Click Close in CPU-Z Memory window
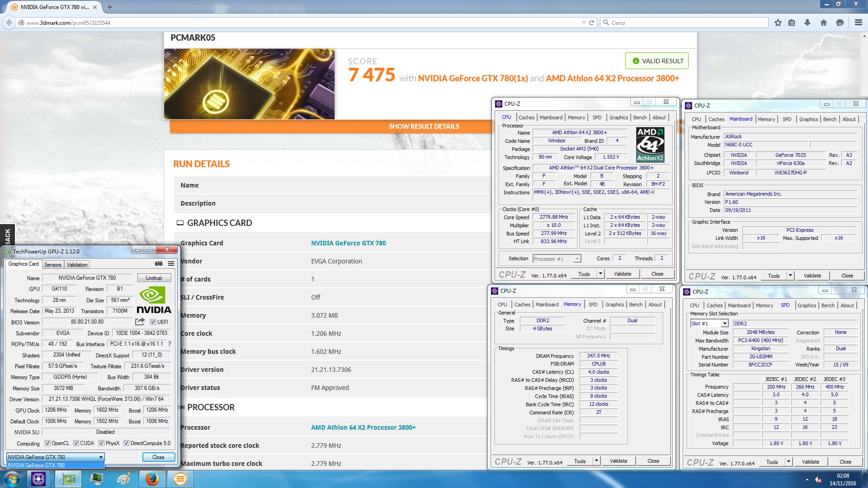The image size is (868, 488). pos(653,461)
